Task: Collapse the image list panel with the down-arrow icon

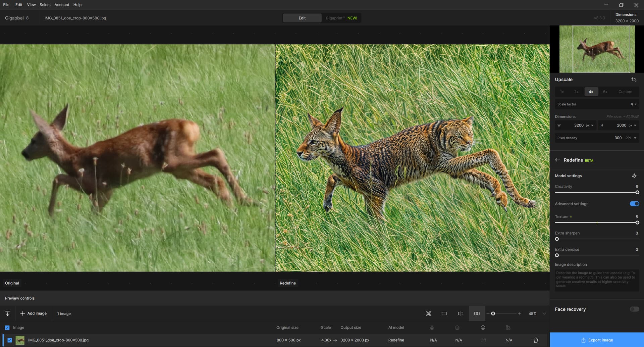Action: pyautogui.click(x=7, y=313)
